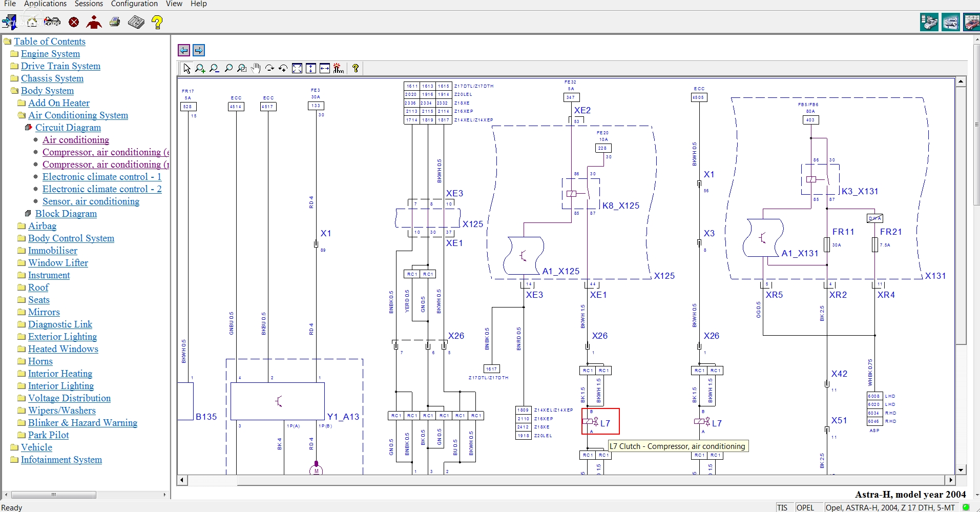Select the arrow pointer tool

[187, 68]
